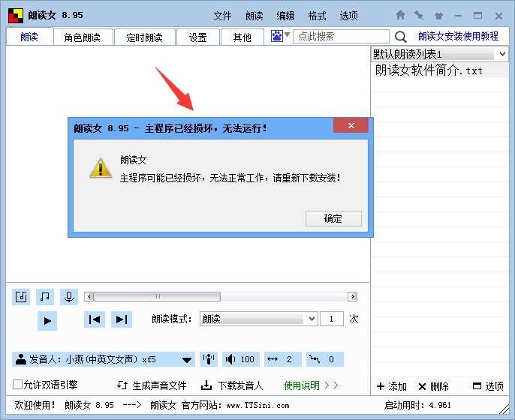This screenshot has height=420, width=515.
Task: Enable 允许双语引擎 checkbox
Action: [x=17, y=384]
